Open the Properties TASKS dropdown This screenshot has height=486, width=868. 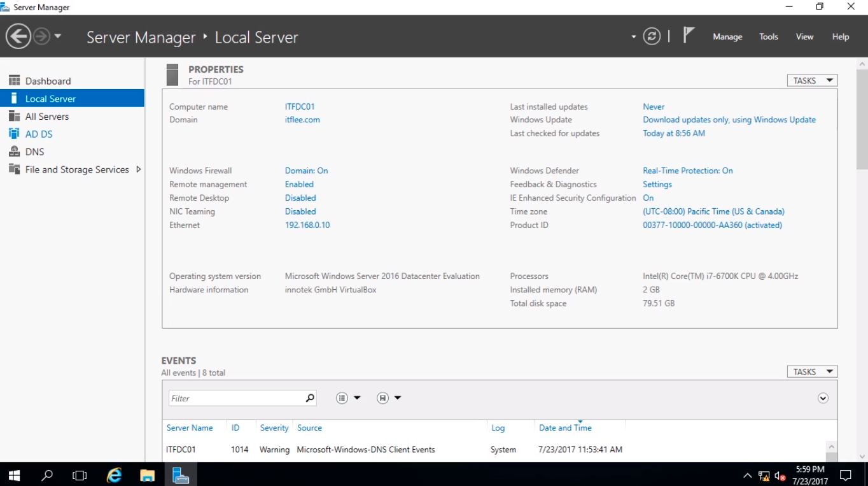(812, 81)
